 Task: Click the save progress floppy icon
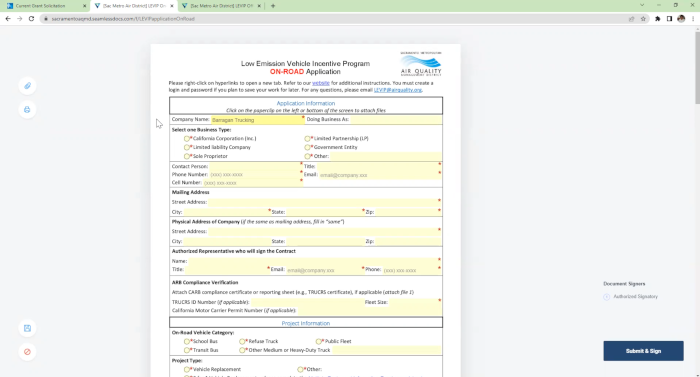pyautogui.click(x=27, y=328)
